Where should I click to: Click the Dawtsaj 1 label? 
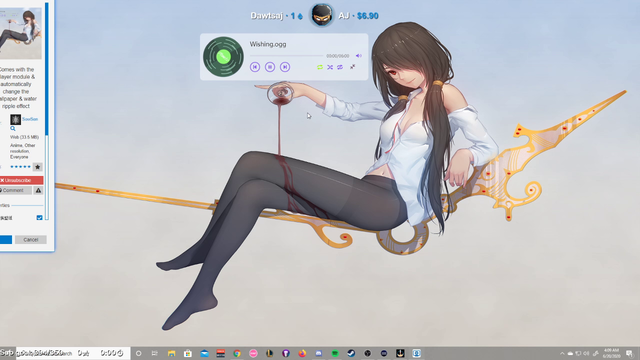pos(276,16)
